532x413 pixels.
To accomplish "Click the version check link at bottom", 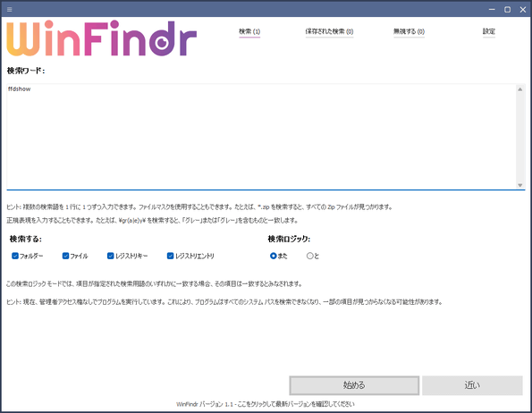I will pyautogui.click(x=266, y=404).
